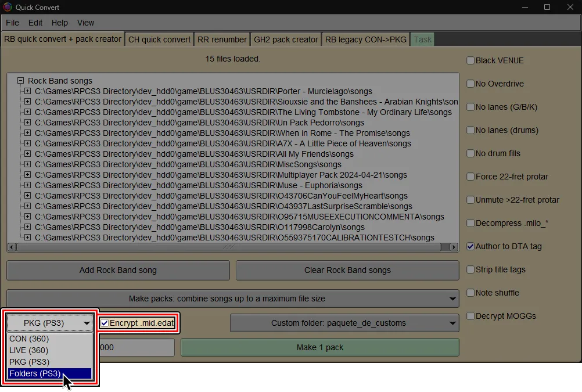Enable Note shuffle
The image size is (582, 392).
point(470,293)
